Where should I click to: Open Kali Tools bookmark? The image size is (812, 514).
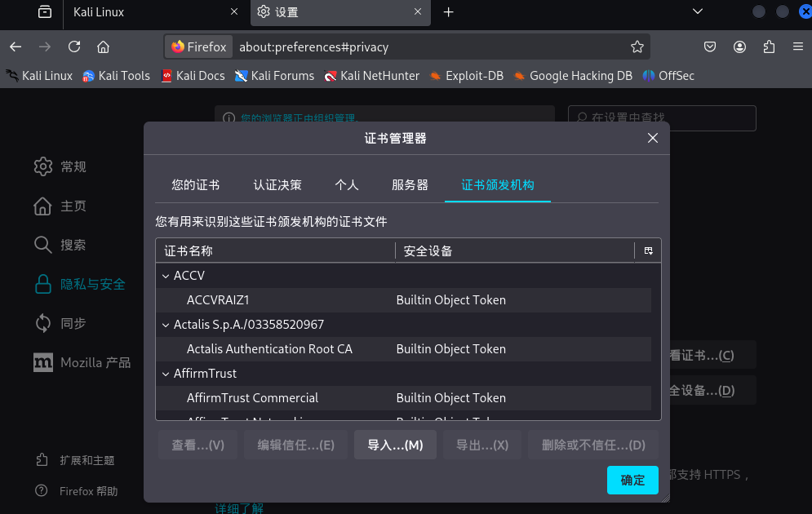[x=117, y=76]
